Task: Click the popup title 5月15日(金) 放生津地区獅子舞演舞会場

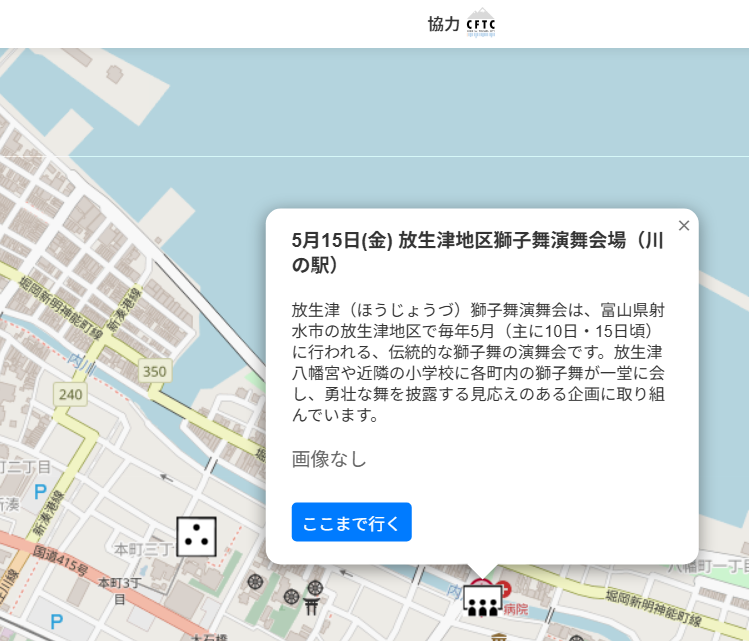Action: [x=477, y=252]
